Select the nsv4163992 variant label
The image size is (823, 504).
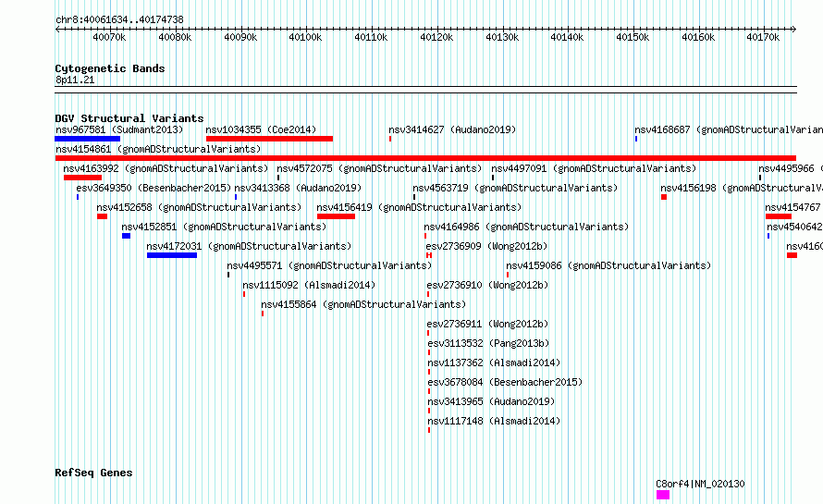coord(166,168)
